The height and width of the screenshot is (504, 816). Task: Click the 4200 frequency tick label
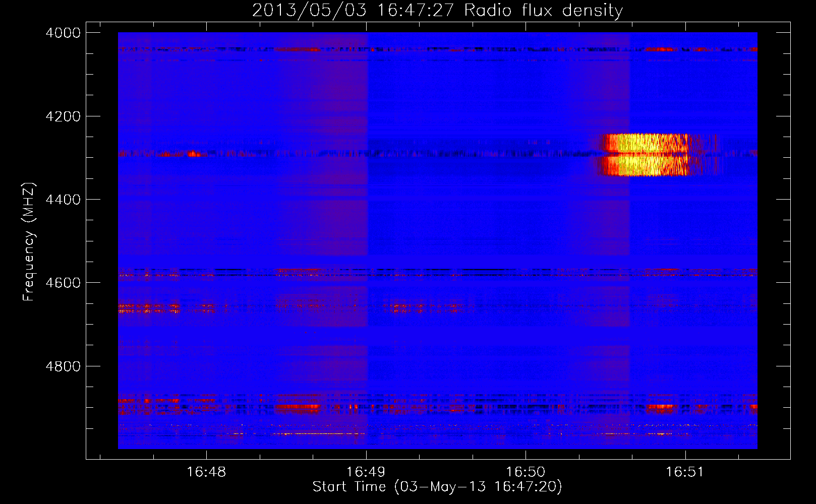63,116
